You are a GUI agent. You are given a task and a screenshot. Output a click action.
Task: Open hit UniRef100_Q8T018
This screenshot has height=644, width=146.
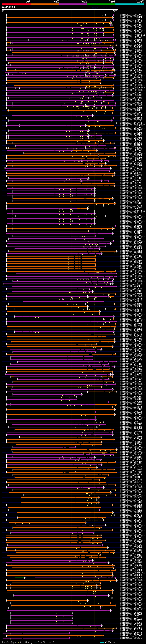point(131,259)
